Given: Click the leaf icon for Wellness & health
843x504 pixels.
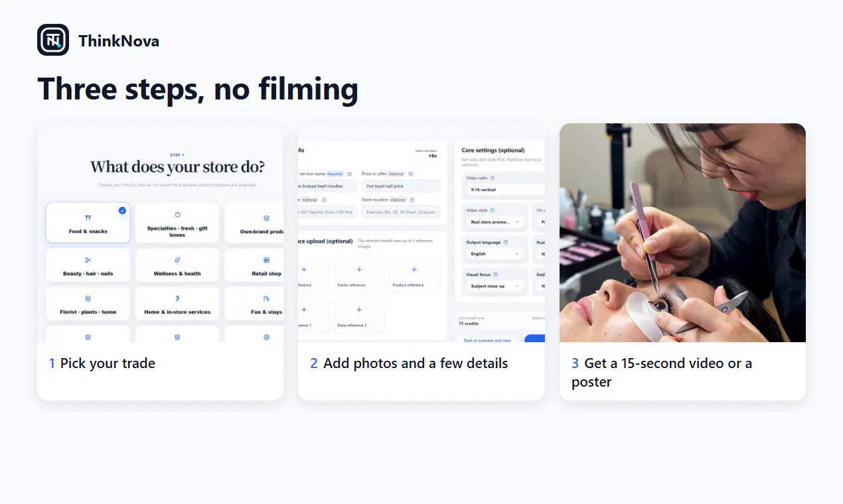Looking at the screenshot, I should (177, 260).
